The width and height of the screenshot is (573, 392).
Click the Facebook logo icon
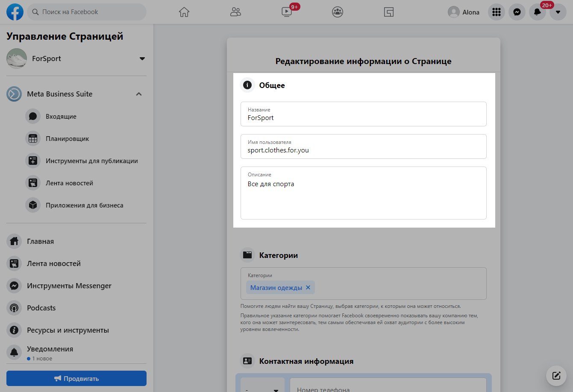15,12
